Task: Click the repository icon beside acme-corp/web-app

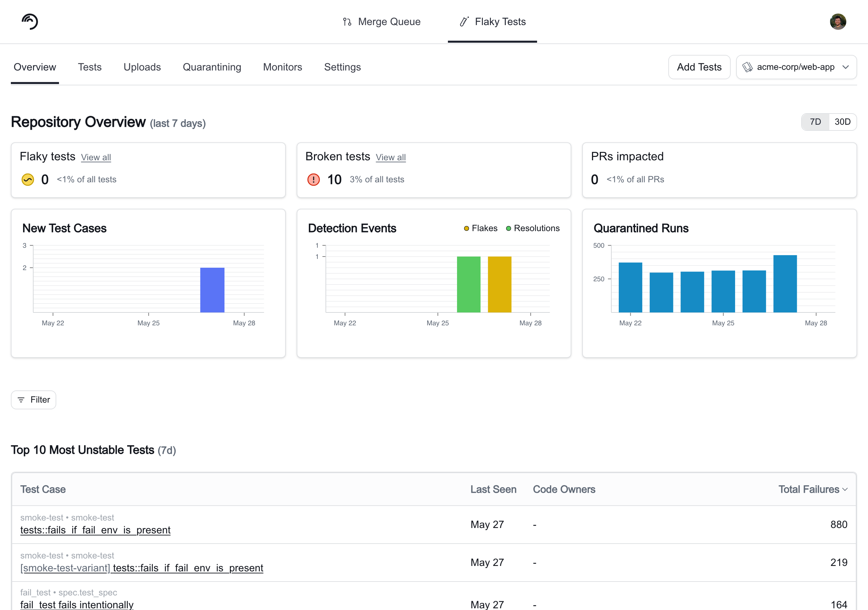Action: click(747, 67)
